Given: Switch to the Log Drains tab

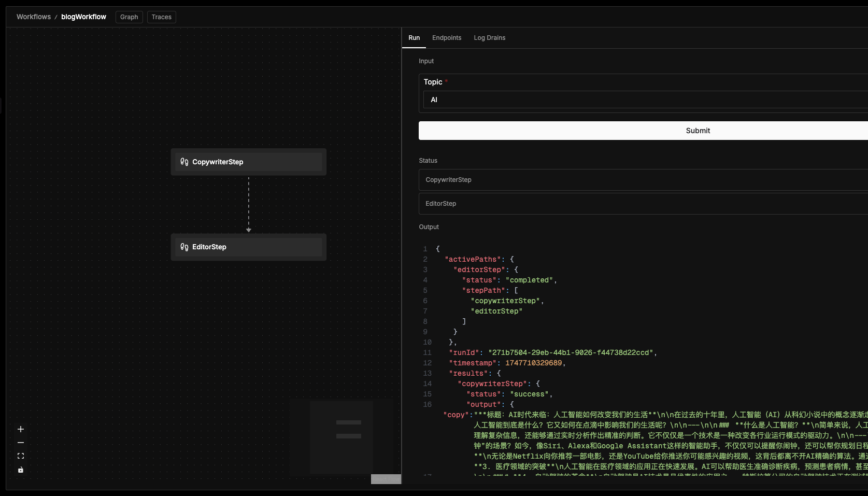Looking at the screenshot, I should 490,38.
